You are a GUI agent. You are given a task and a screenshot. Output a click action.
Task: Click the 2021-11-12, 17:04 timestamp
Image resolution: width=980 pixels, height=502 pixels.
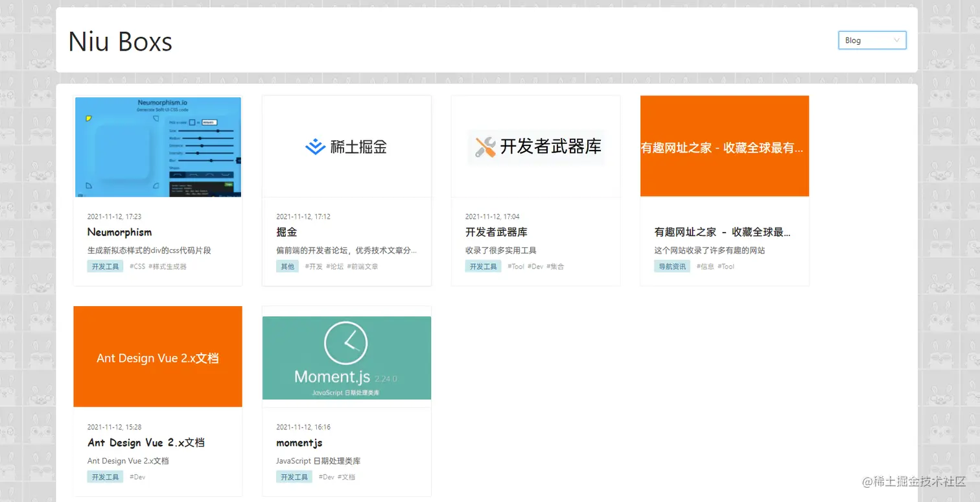pyautogui.click(x=493, y=217)
